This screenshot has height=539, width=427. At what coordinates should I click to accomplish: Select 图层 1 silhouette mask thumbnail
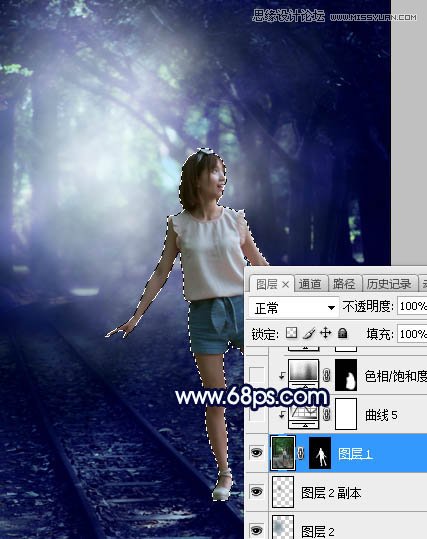click(x=320, y=453)
